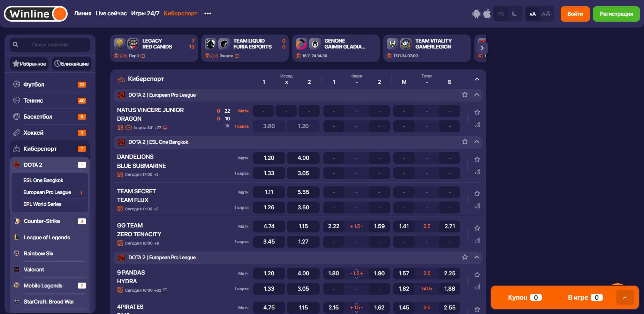This screenshot has width=644, height=314.
Task: Collapse the ESL One Bangkok league
Action: point(477,142)
